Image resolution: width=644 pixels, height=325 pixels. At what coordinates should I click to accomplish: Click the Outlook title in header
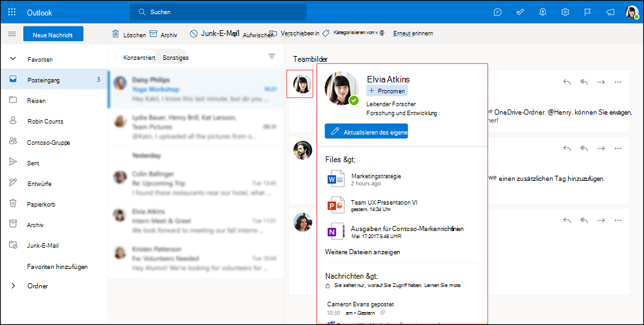tap(39, 12)
